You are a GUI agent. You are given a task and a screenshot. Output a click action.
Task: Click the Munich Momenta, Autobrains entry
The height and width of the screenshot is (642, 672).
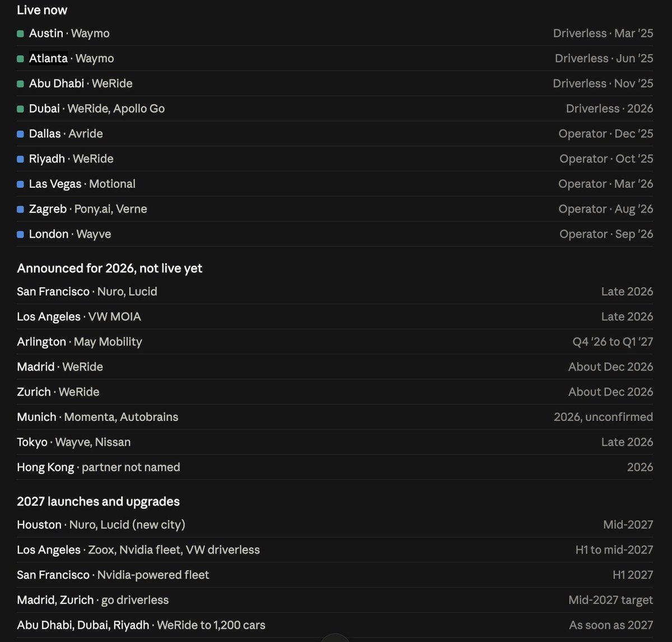[x=335, y=417]
